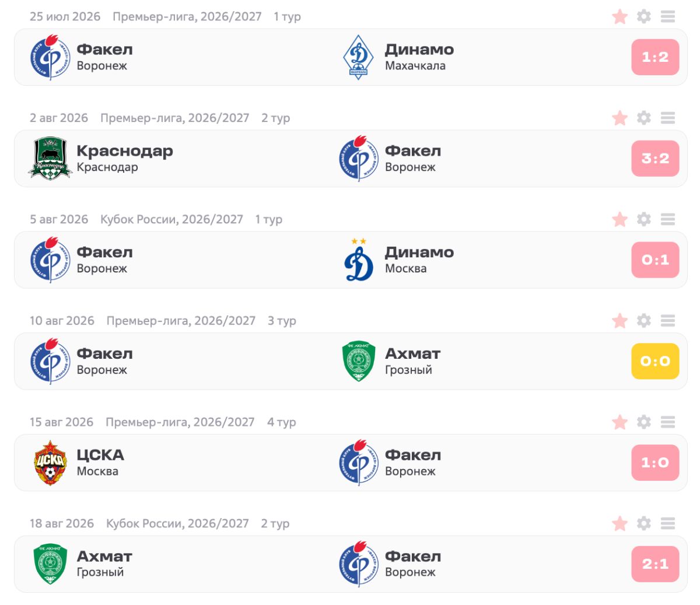Click Динамо Махачкала club crest

[358, 57]
